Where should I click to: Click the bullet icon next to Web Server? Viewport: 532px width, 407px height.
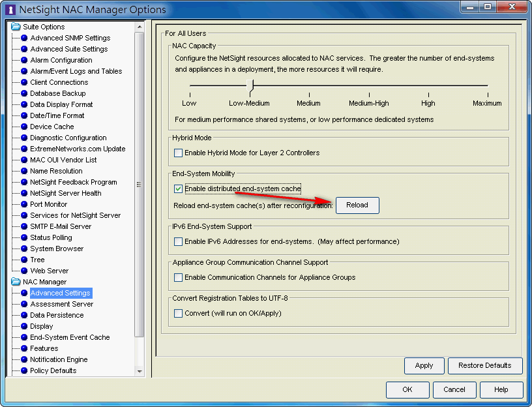(x=24, y=271)
